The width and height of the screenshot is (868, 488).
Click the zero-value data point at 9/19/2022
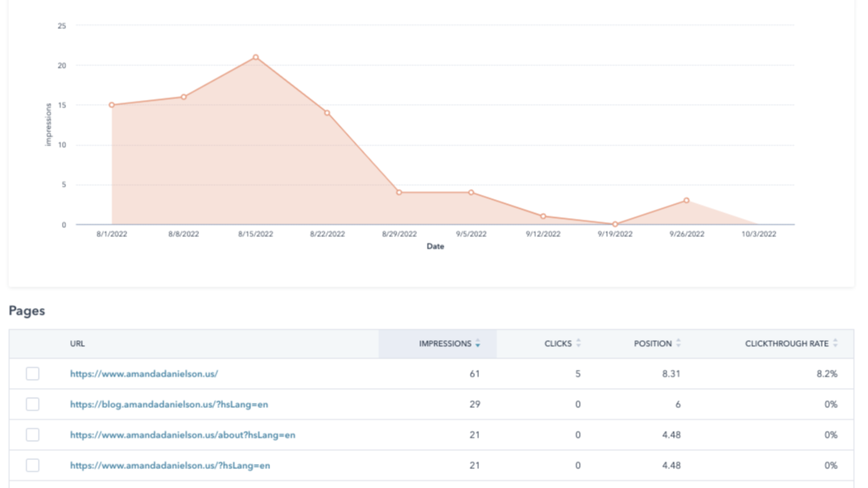[614, 225]
